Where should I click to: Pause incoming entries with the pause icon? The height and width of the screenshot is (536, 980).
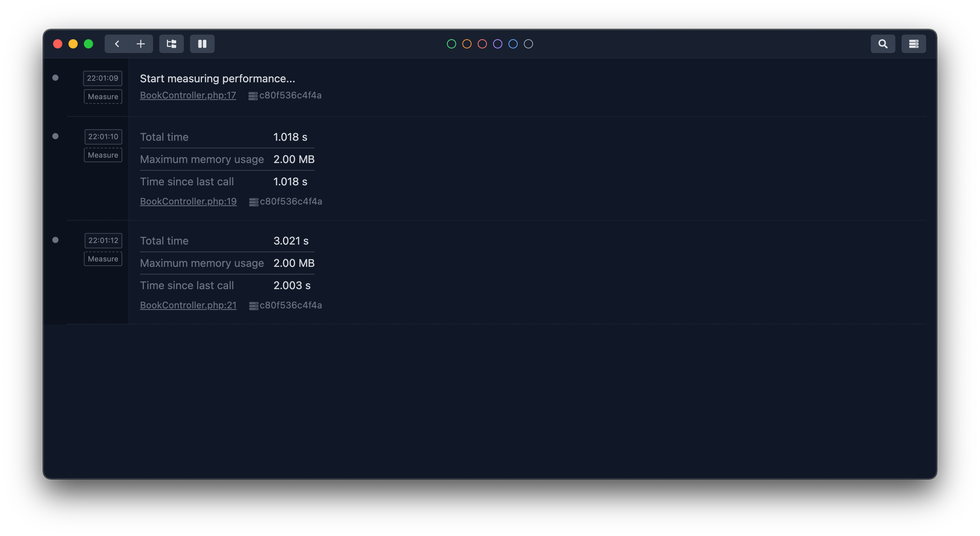tap(202, 43)
